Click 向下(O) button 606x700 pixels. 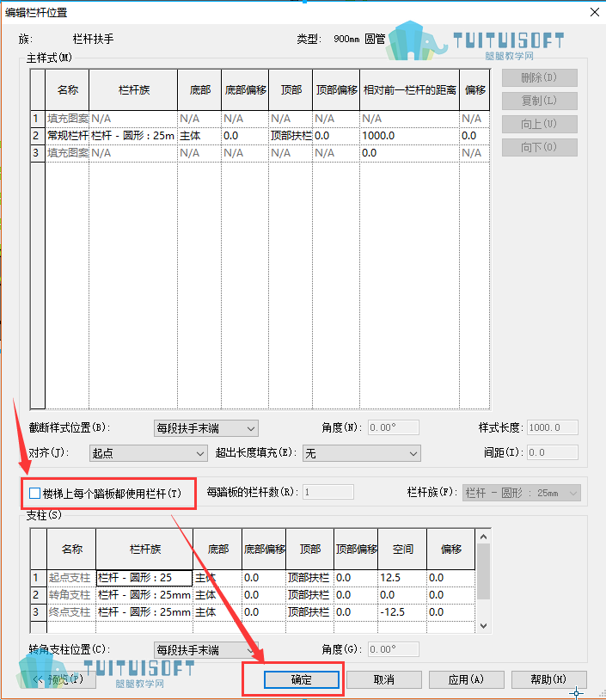click(x=540, y=147)
